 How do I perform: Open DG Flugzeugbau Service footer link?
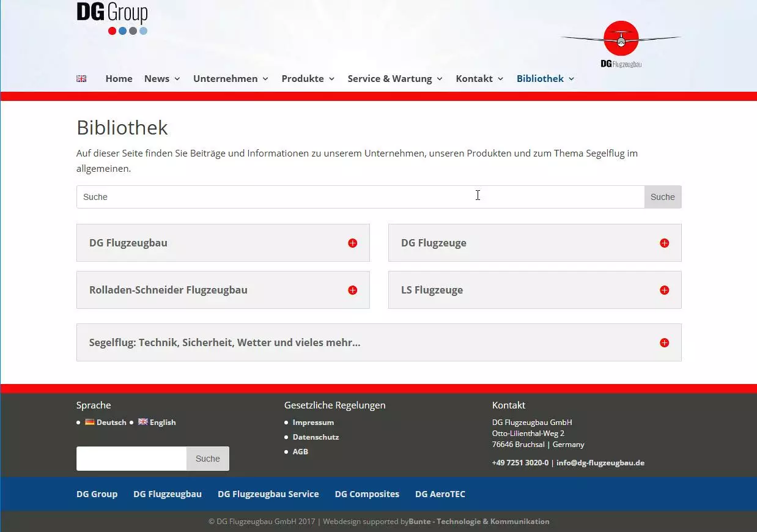click(268, 494)
